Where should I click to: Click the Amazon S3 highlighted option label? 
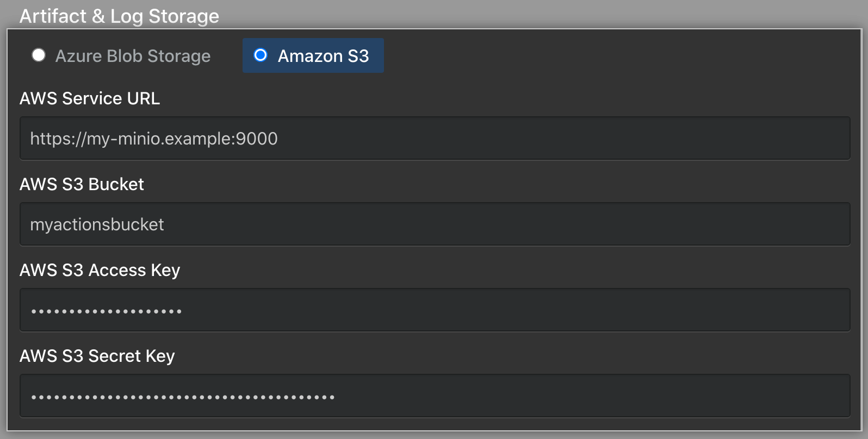323,55
